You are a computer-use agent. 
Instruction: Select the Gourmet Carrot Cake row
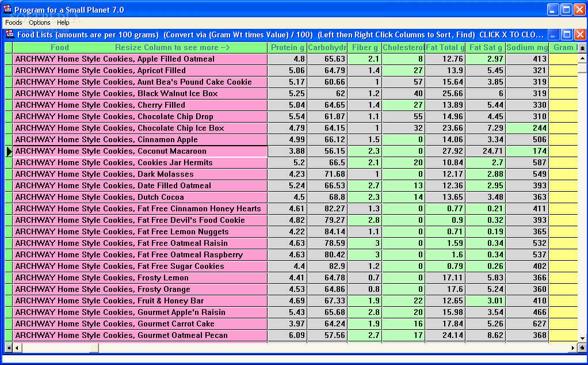[140, 324]
